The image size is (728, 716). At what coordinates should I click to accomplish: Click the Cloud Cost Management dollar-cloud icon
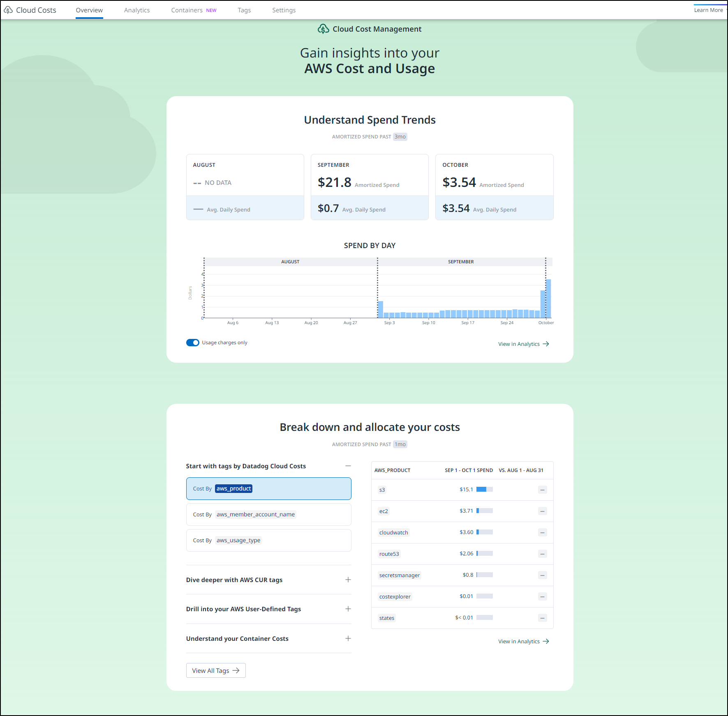tap(324, 29)
